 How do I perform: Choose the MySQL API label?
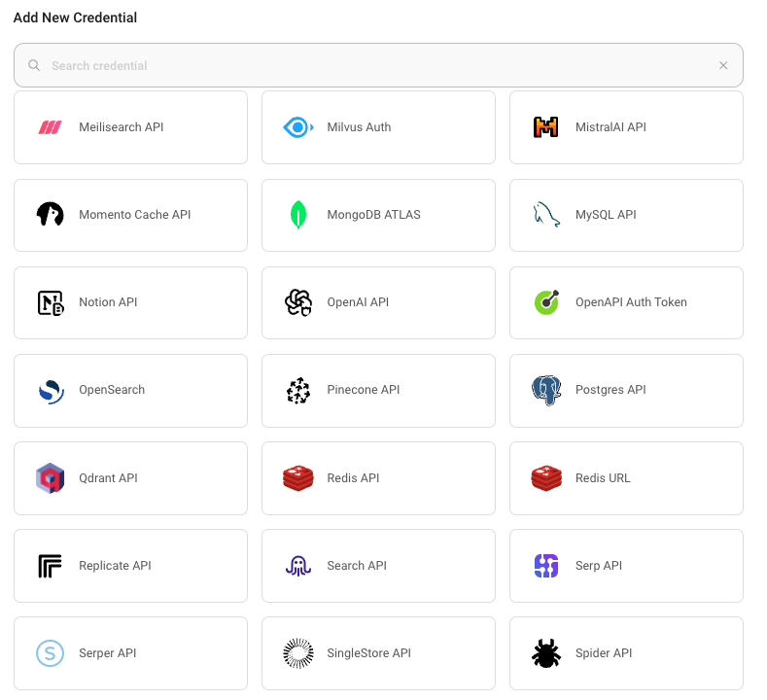[x=606, y=215]
